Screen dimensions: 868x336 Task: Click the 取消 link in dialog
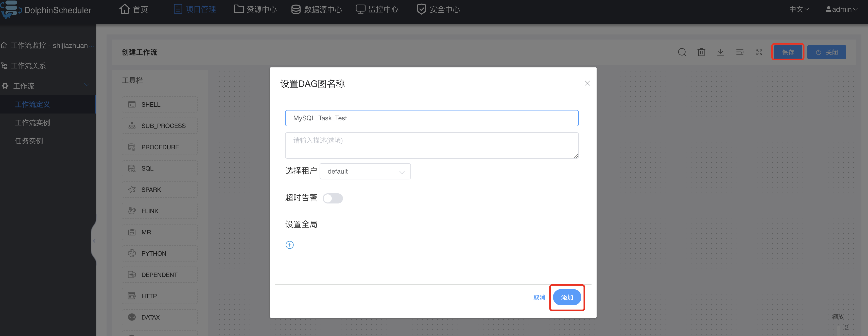[x=539, y=297]
